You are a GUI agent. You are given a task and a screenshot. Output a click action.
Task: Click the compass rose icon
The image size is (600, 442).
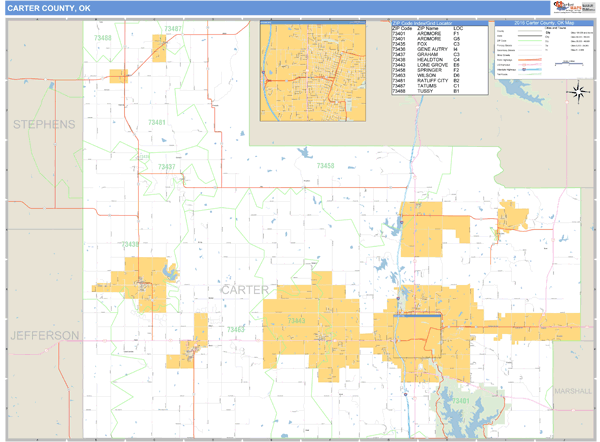[577, 93]
